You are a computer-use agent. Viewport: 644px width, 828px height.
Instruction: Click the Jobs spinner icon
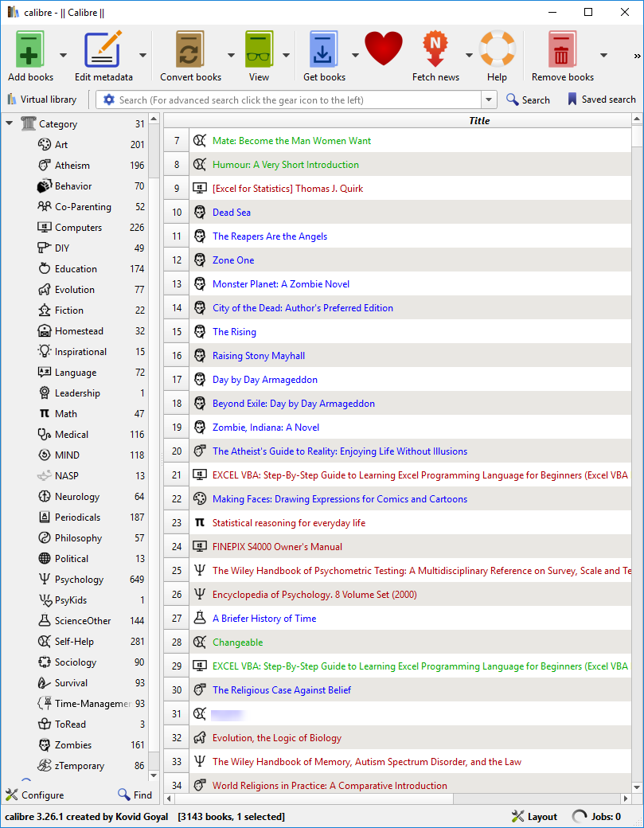point(580,816)
